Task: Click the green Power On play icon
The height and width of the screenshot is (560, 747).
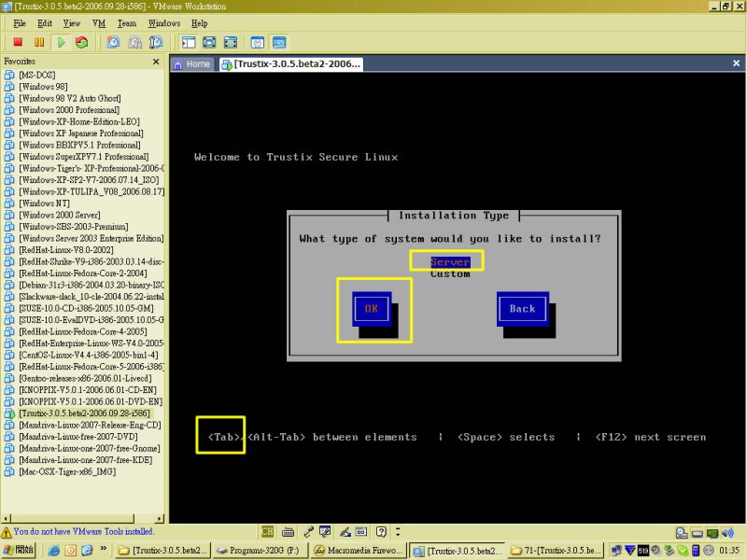Action: point(61,42)
